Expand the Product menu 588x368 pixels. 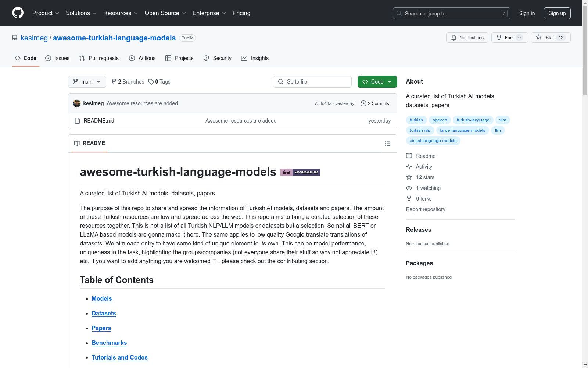(46, 13)
